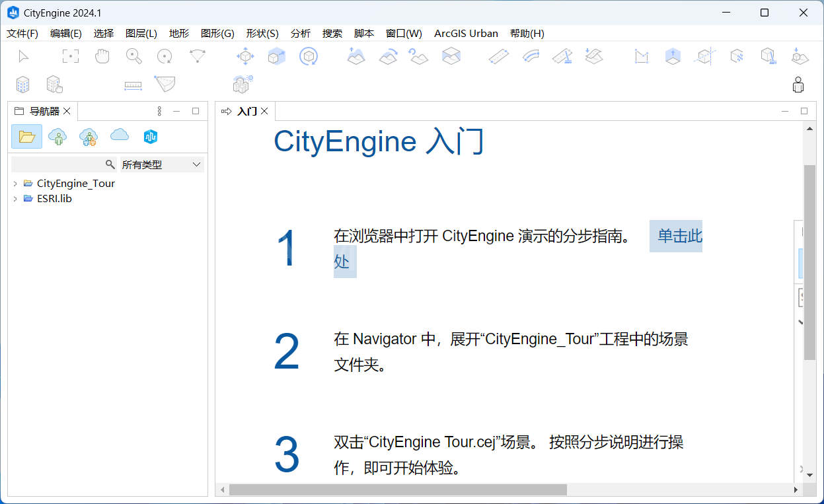The height and width of the screenshot is (504, 824).
Task: Show My Groups cloud in Navigator
Action: (89, 137)
